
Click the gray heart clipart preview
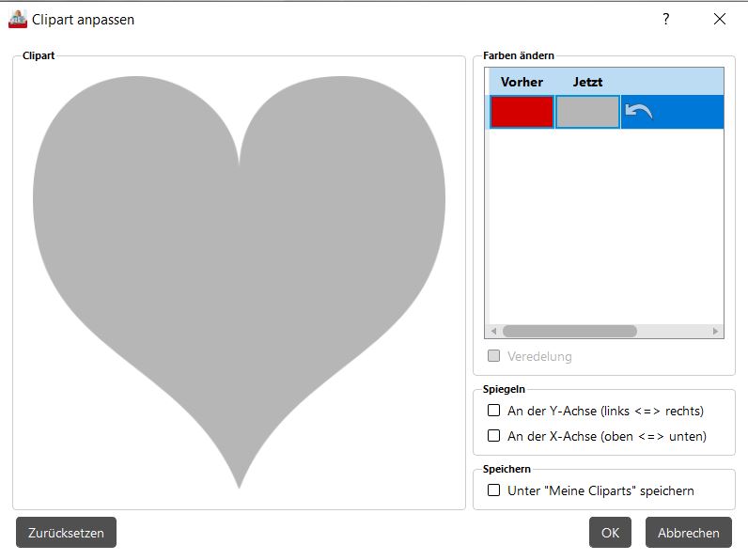point(239,282)
